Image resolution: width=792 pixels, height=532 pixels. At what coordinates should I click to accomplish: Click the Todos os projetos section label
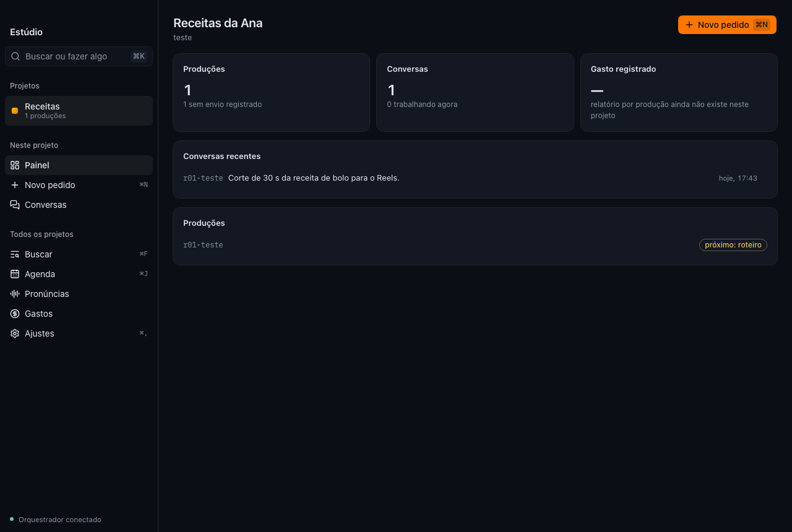41,234
